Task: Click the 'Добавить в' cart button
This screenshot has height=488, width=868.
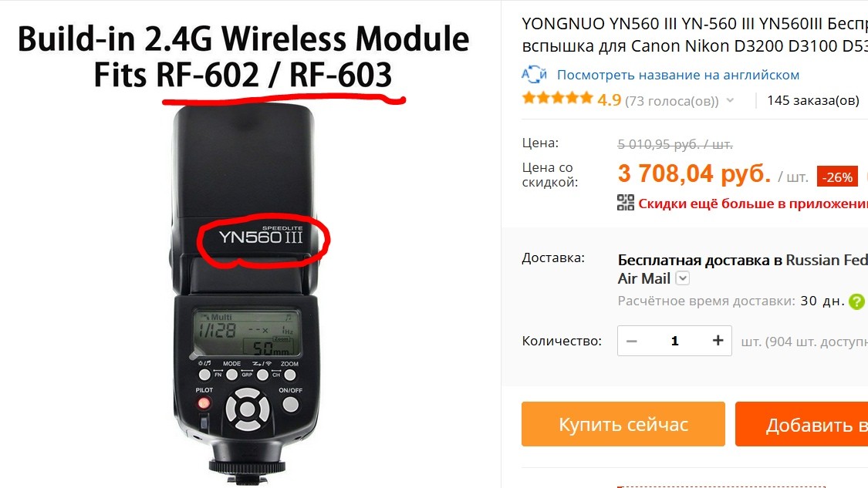Action: click(x=802, y=424)
